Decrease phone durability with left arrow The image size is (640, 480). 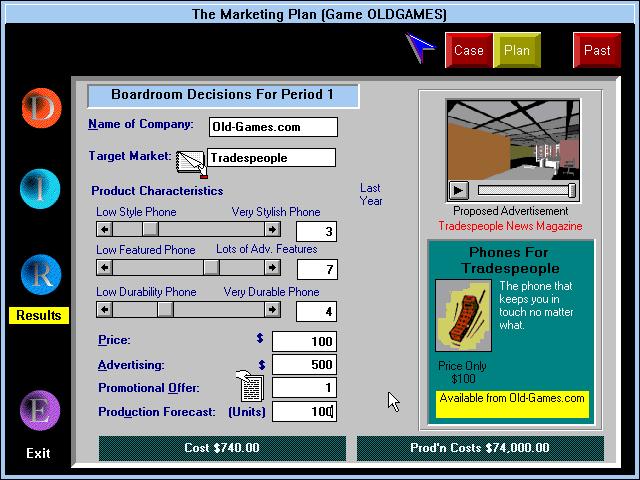pyautogui.click(x=104, y=310)
